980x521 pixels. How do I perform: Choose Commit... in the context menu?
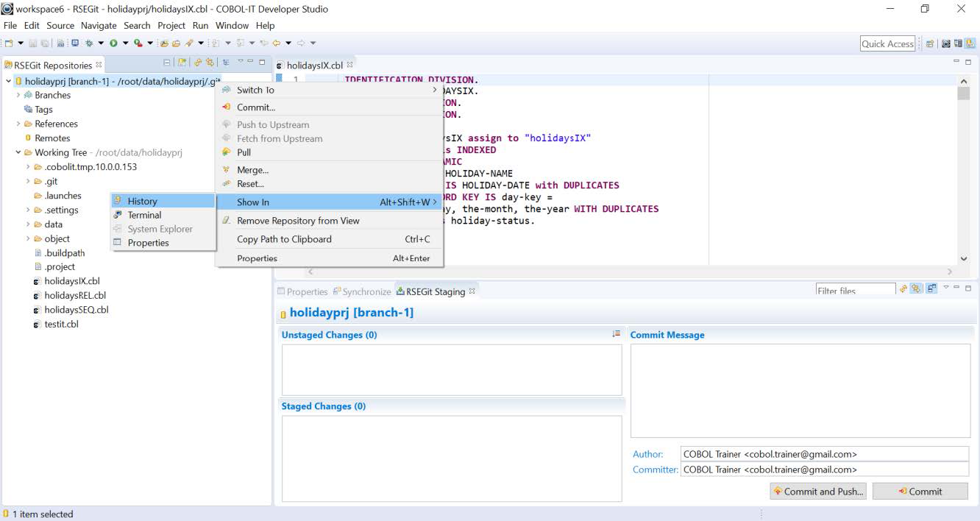255,107
